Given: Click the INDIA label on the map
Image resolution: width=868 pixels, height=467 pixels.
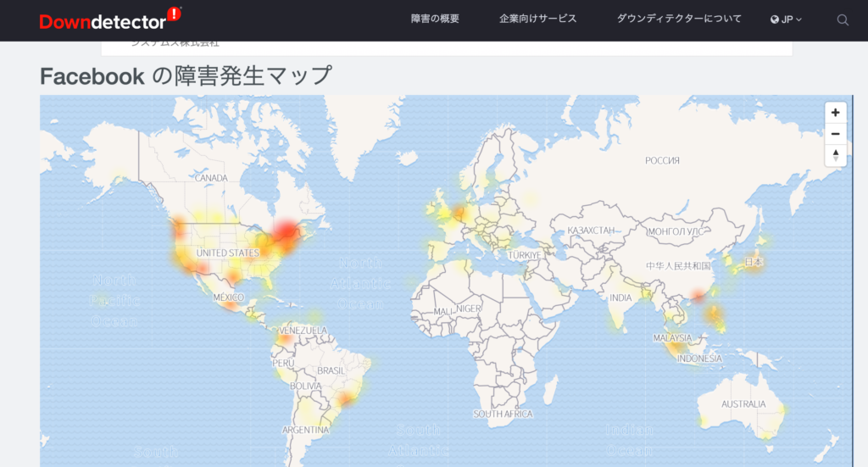Looking at the screenshot, I should tap(620, 297).
